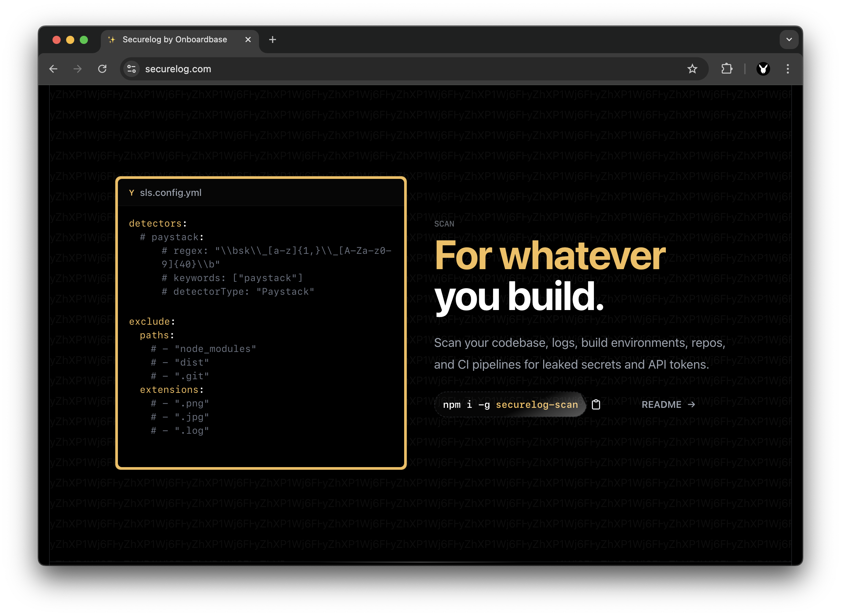Click the YAML file icon beside sls.config.yml
841x616 pixels.
[x=131, y=193]
